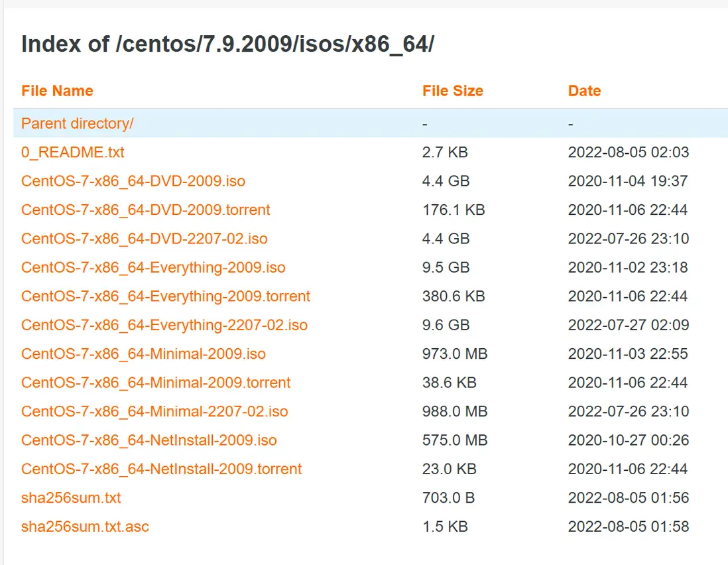Click the Minimal-2009.iso link
This screenshot has height=565, width=728.
pyautogui.click(x=143, y=354)
